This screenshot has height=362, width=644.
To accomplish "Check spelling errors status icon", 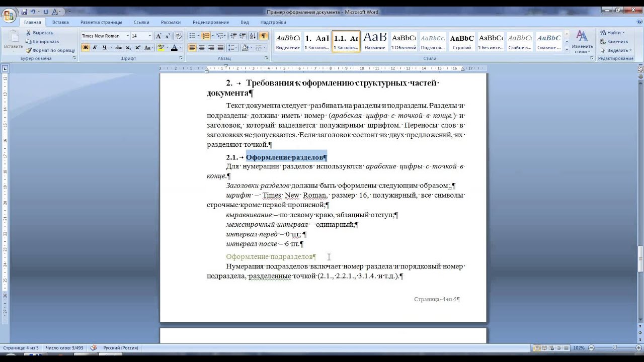I will pyautogui.click(x=94, y=348).
